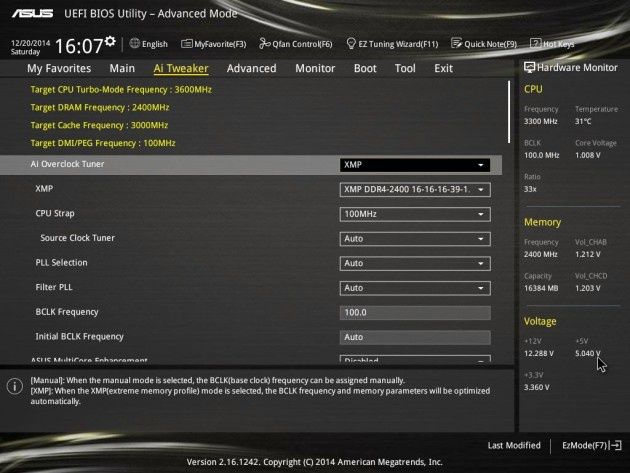630x473 pixels.
Task: Switch to the Advanced tab
Action: click(252, 68)
